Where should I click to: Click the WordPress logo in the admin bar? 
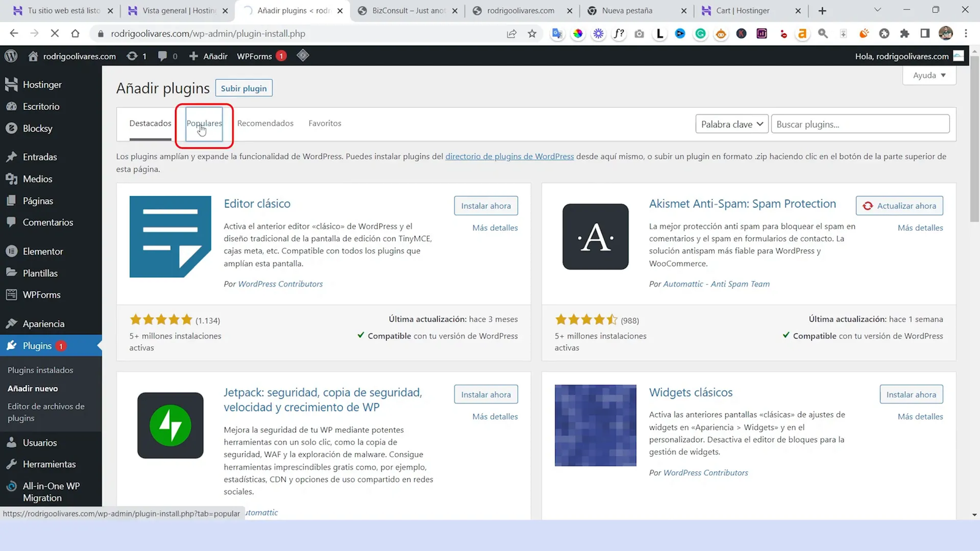coord(10,56)
